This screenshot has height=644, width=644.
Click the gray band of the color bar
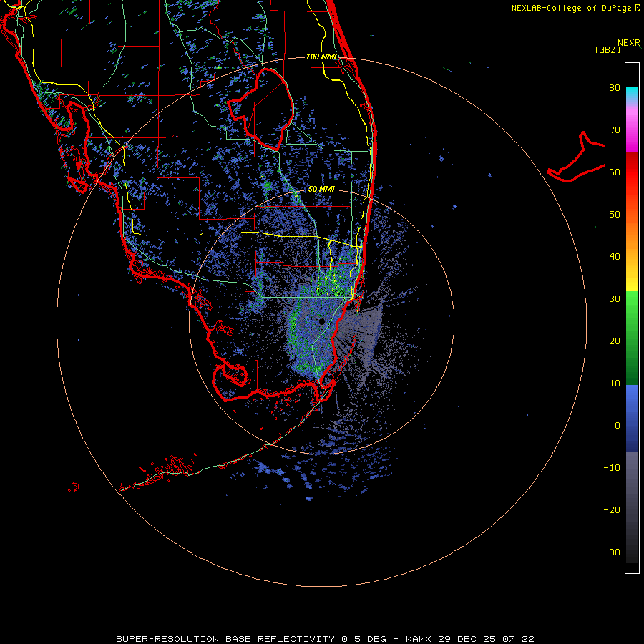632,472
